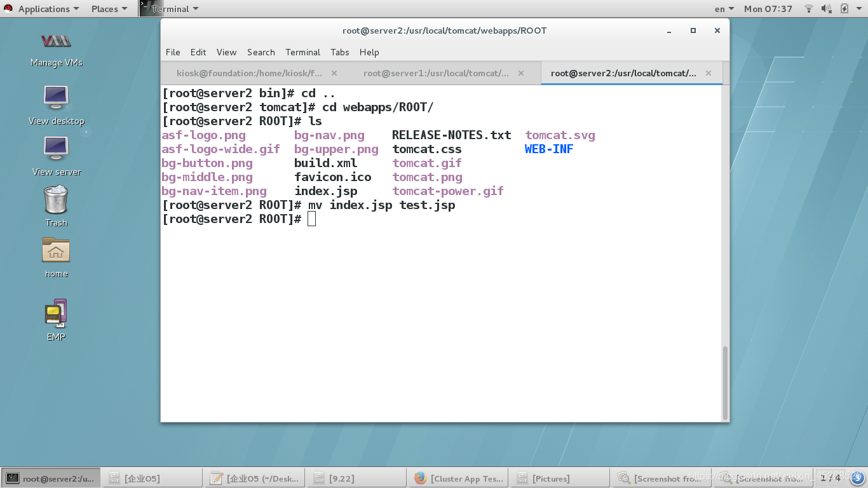Click the red hat Applications logo icon
The image size is (868, 488).
pos(9,9)
